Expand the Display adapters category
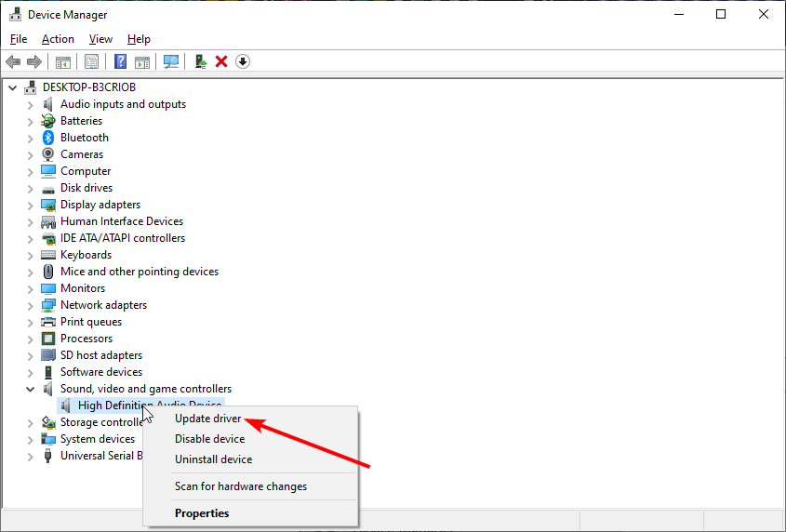 pos(30,205)
